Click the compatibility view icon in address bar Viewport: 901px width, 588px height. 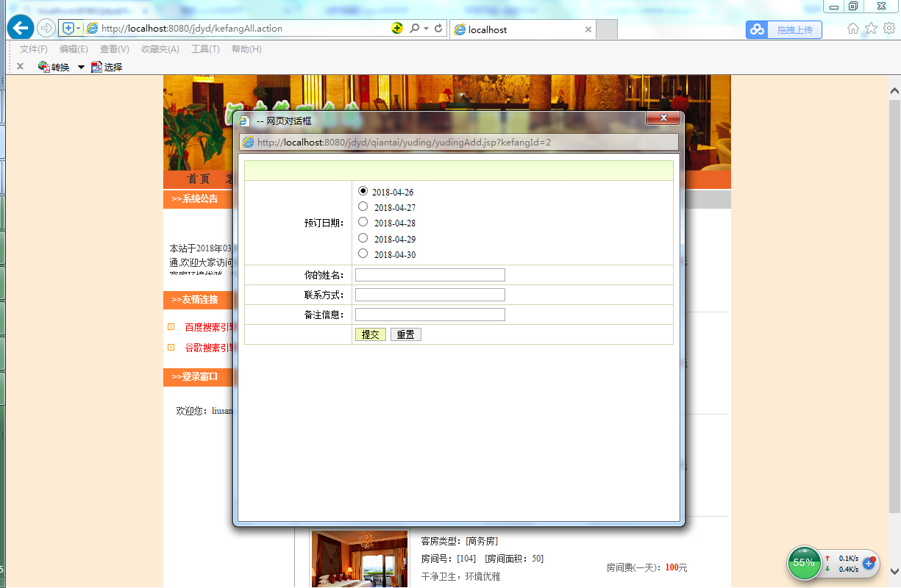[397, 29]
